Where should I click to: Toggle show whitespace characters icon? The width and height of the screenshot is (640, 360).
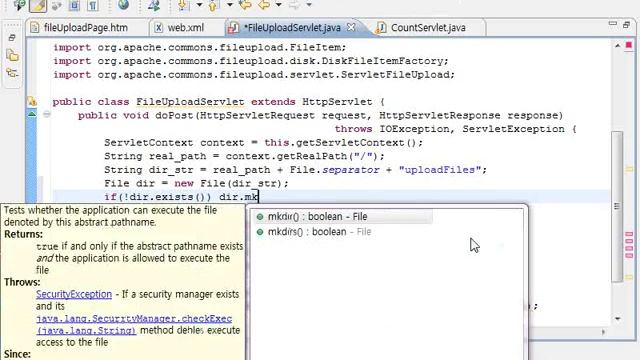(93, 5)
